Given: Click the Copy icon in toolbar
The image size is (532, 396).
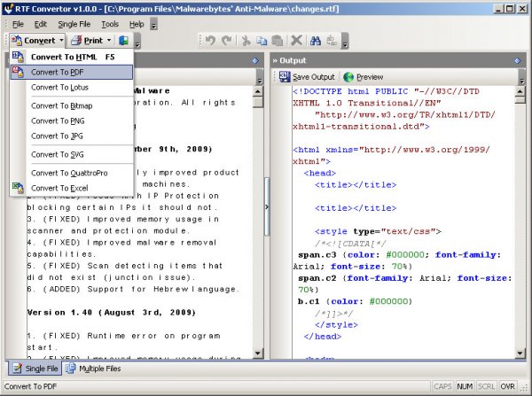Looking at the screenshot, I should click(x=263, y=41).
